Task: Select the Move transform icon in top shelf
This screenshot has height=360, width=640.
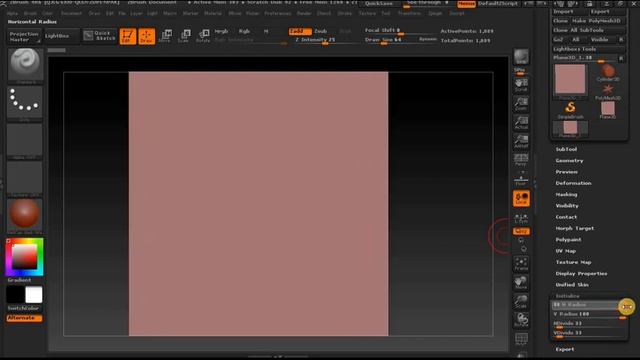Action: (165, 36)
